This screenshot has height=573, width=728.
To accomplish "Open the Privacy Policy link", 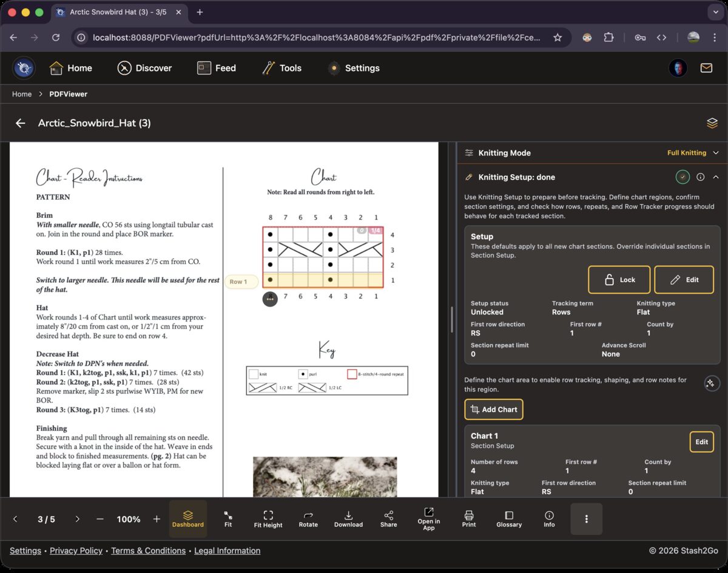I will tap(76, 551).
